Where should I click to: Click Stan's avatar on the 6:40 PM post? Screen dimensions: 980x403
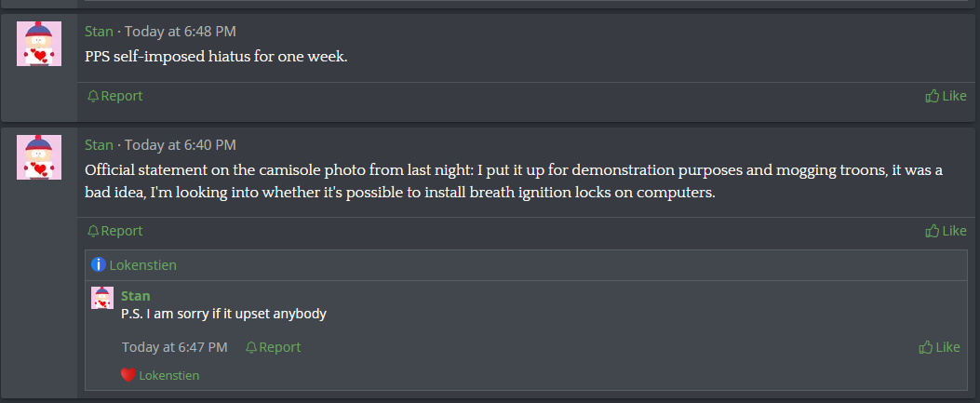[x=39, y=157]
